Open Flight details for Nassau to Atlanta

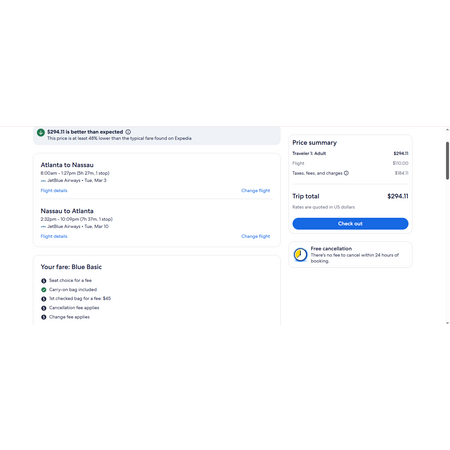pyautogui.click(x=54, y=236)
